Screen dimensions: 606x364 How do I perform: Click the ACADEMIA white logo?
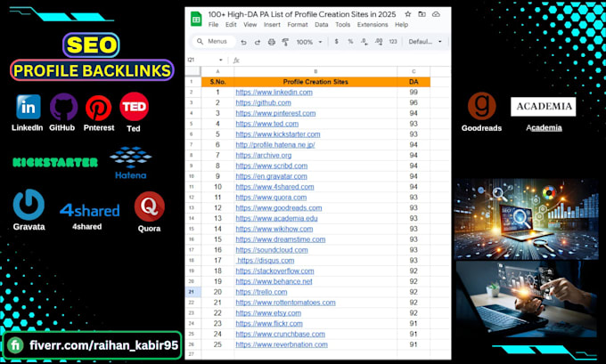coord(543,107)
